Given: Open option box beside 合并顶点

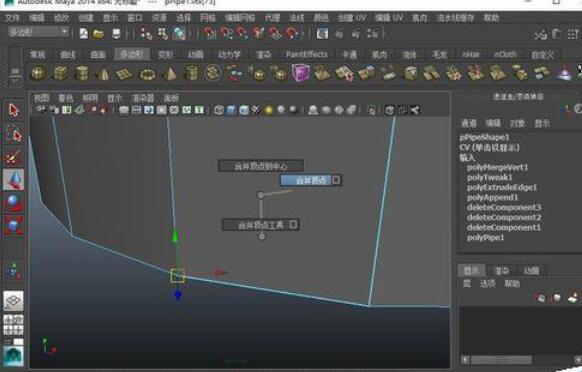Looking at the screenshot, I should point(336,180).
